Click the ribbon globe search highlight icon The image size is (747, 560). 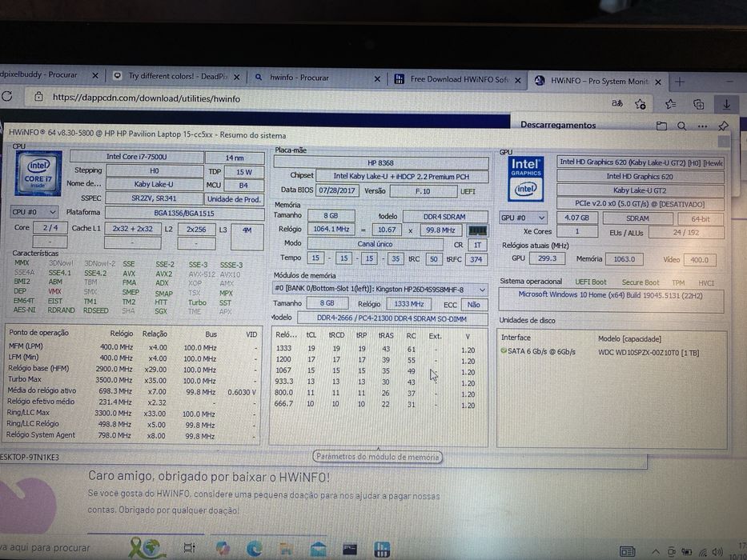pyautogui.click(x=147, y=548)
